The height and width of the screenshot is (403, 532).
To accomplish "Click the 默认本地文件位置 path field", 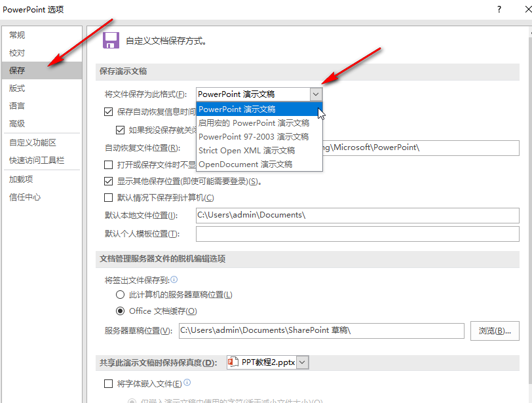I will pos(357,216).
